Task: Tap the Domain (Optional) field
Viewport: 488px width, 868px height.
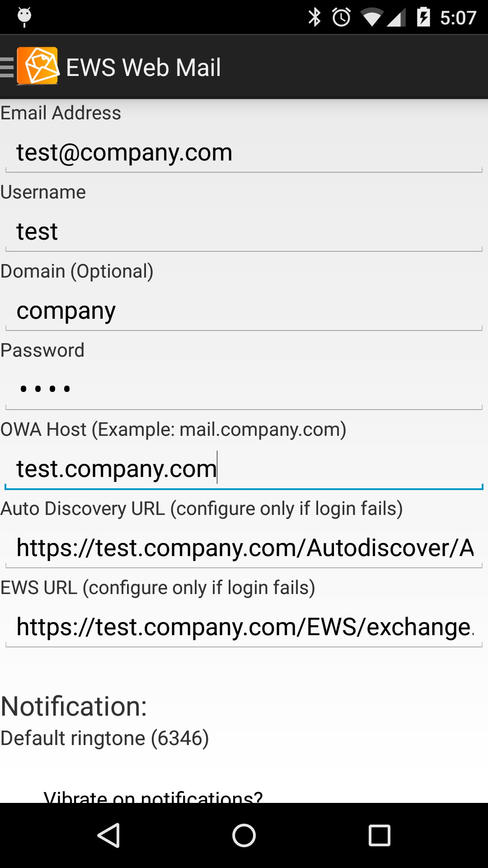Action: (x=244, y=311)
